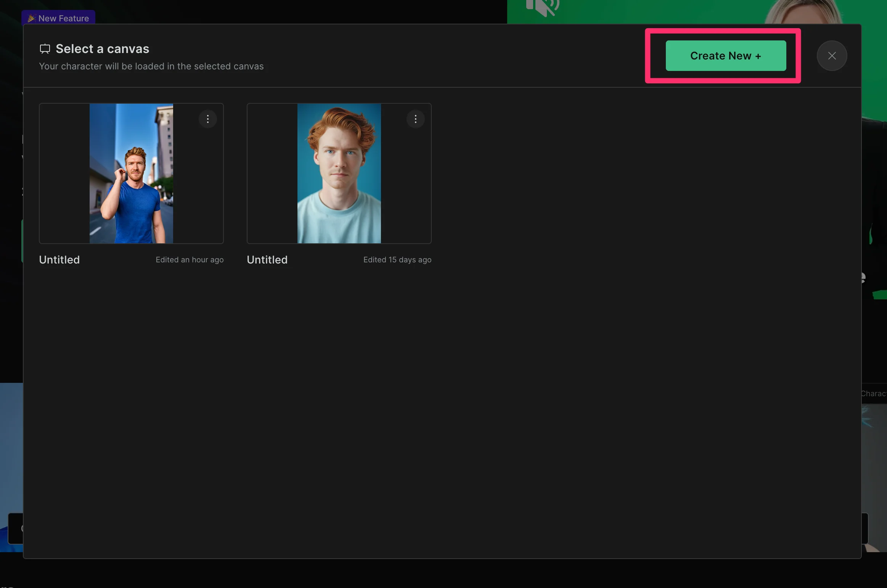
Task: Click Untitled title of 15-days-old canvas
Action: 267,260
